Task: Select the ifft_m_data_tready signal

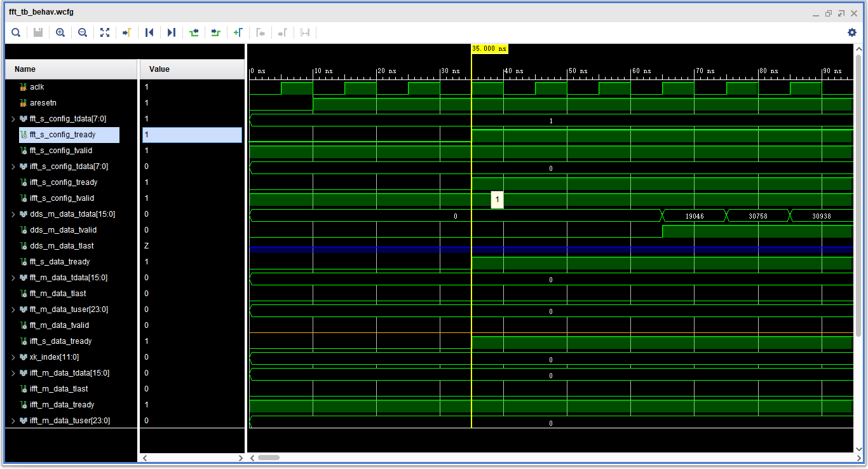Action: pyautogui.click(x=62, y=405)
